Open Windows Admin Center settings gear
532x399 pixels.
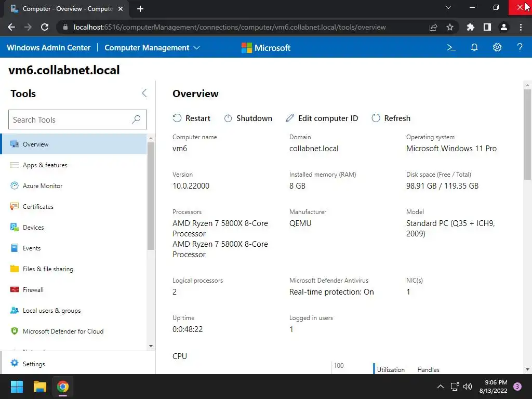497,47
